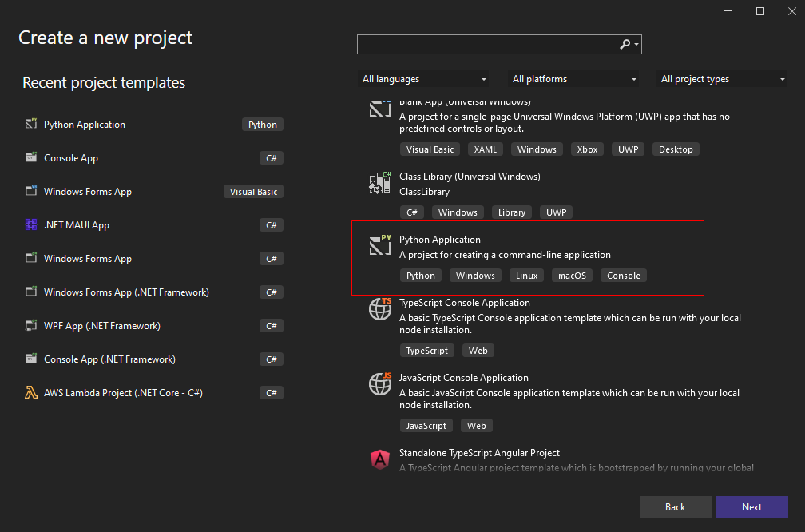Click the JavaScript Console Application globe icon
This screenshot has width=805, height=532.
pos(380,383)
